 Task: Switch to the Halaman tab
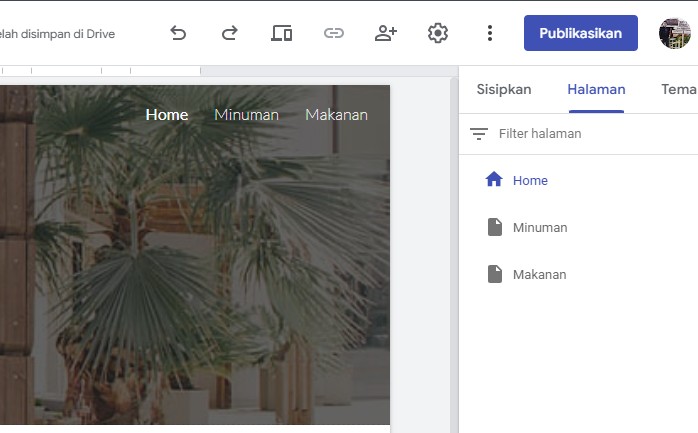pyautogui.click(x=596, y=89)
